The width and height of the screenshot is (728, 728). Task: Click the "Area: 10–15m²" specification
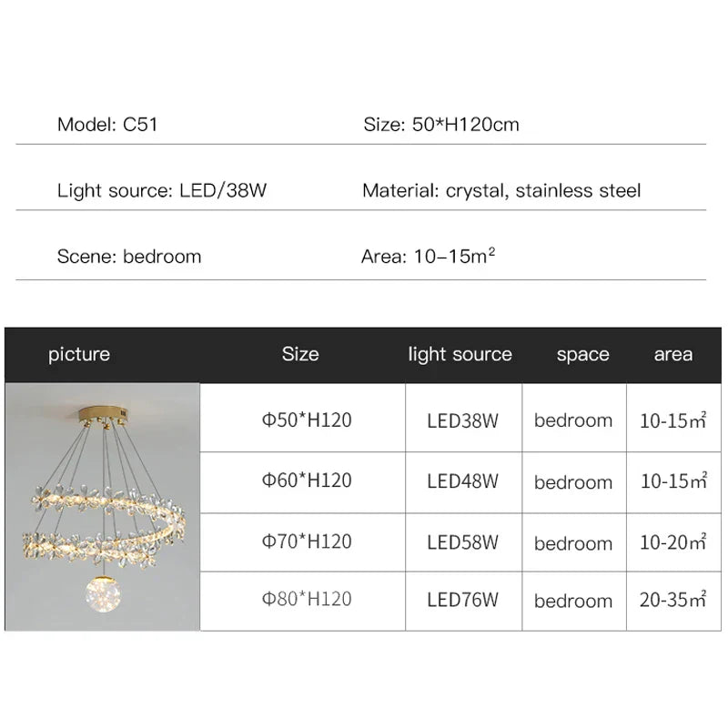428,256
